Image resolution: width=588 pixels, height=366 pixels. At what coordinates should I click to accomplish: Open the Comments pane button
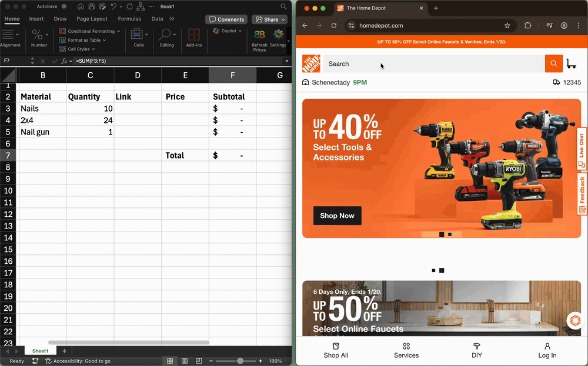click(x=226, y=19)
